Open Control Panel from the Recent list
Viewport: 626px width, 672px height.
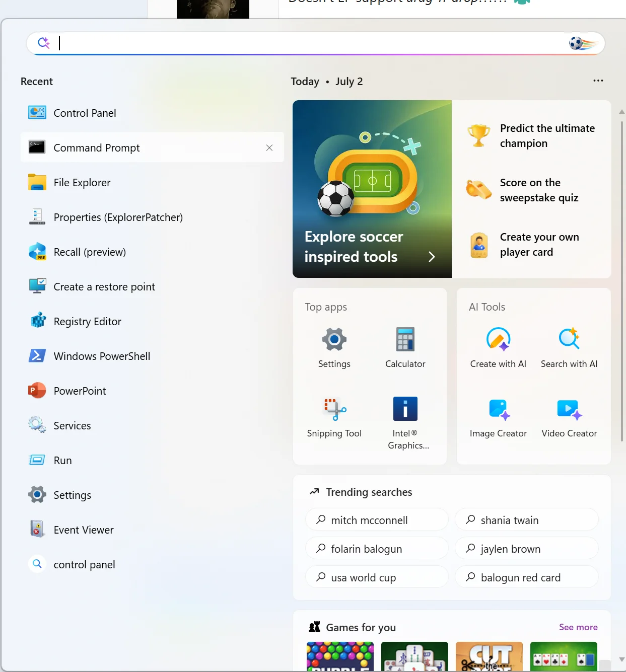pos(152,113)
